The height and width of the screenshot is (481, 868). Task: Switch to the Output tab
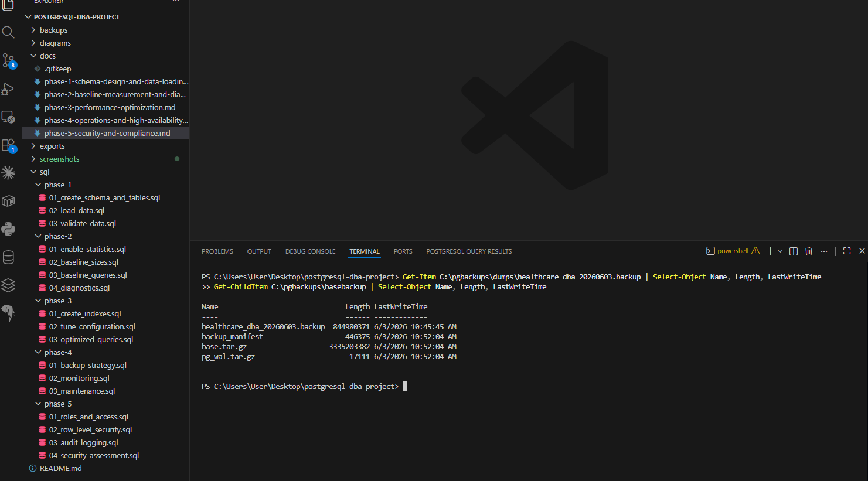point(259,251)
